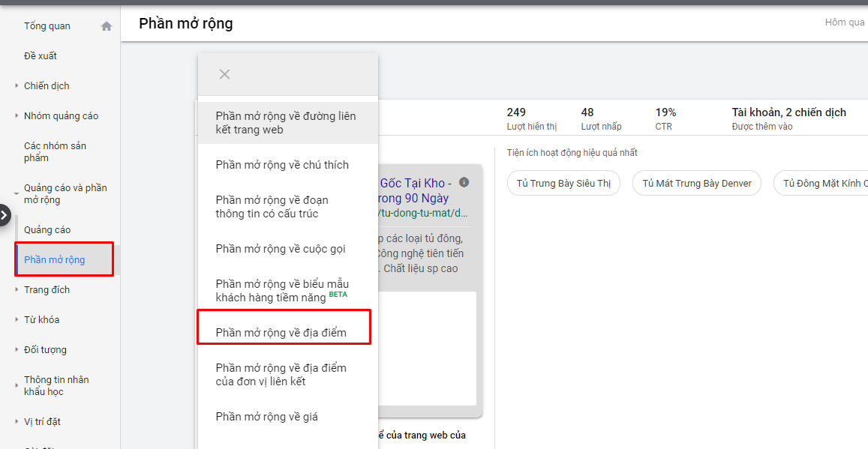Click the Tủ Mát Trưng Bày Denver chip
This screenshot has height=449, width=868.
pos(697,183)
